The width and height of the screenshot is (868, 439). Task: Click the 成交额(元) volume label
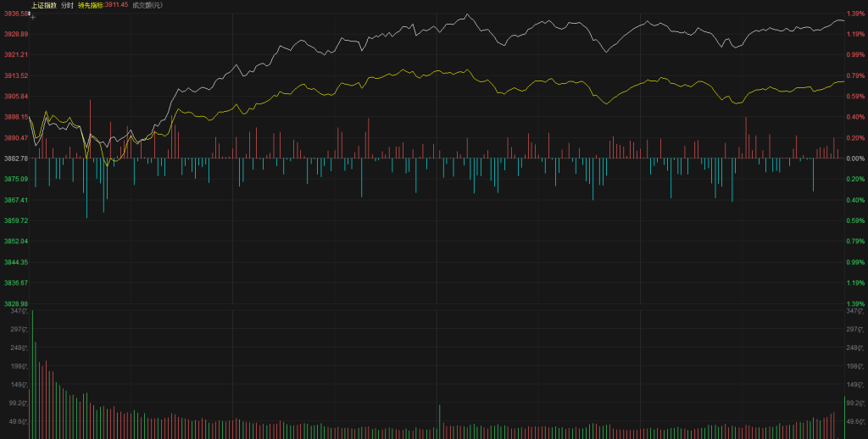(147, 5)
